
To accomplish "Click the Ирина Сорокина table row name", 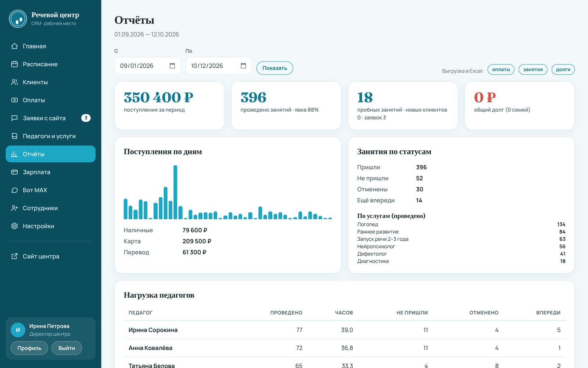I will pyautogui.click(x=153, y=330).
